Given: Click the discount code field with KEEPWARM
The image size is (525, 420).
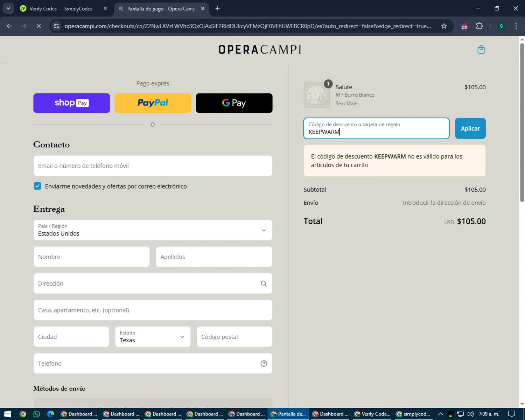Looking at the screenshot, I should [377, 128].
